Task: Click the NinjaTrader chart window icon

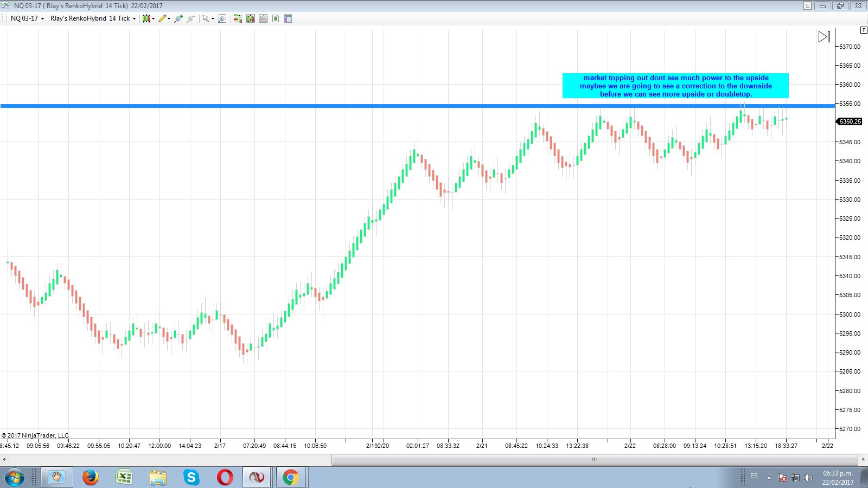Action: (5, 5)
